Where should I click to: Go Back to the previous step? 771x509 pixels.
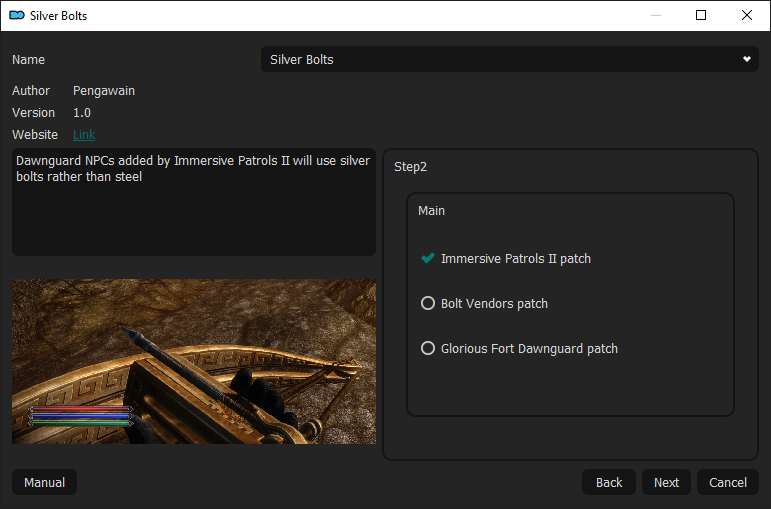[609, 482]
